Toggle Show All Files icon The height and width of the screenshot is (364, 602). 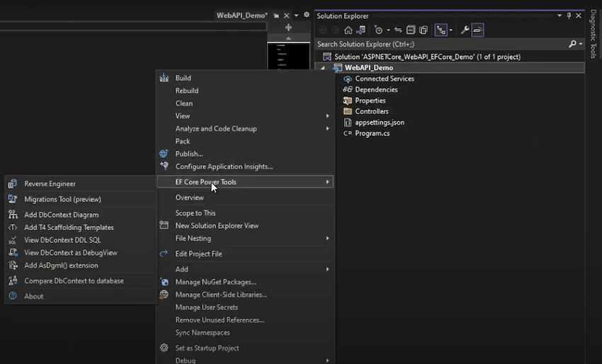tap(424, 30)
